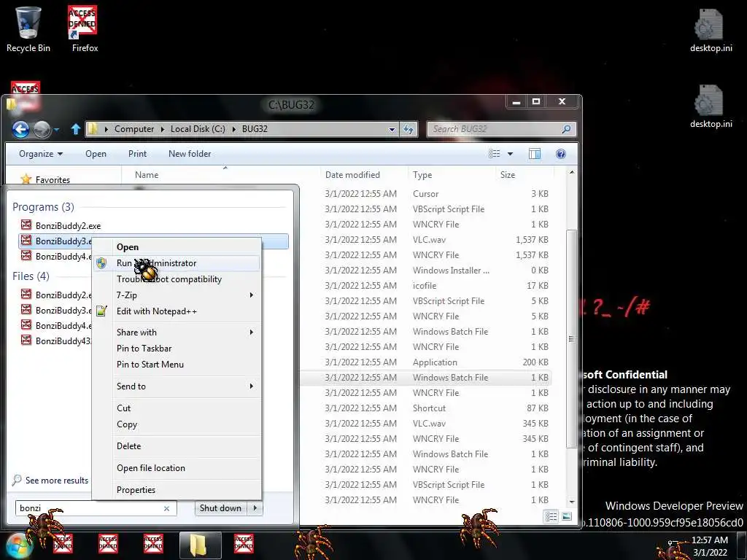747x560 pixels.
Task: Sort by the Size column header
Action: (508, 175)
